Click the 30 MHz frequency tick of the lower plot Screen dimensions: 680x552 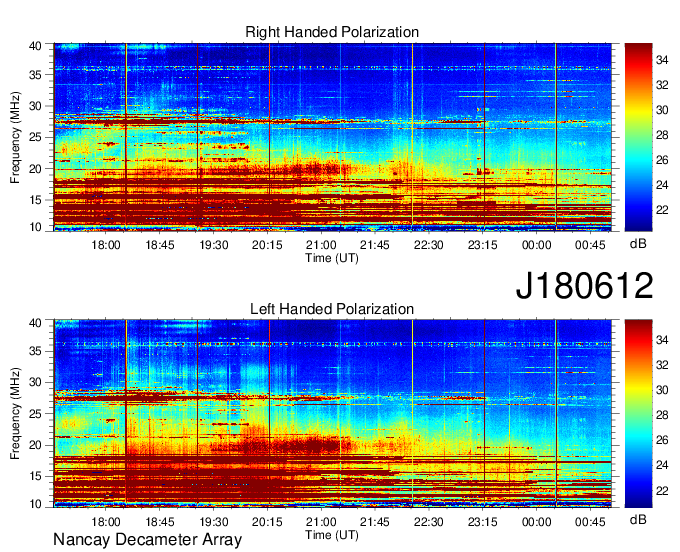35,382
